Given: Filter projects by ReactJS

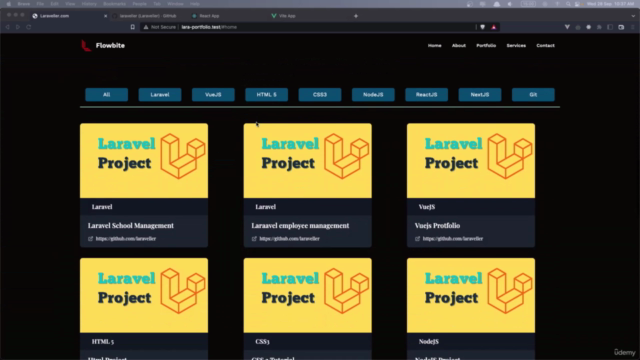Looking at the screenshot, I should click(427, 95).
